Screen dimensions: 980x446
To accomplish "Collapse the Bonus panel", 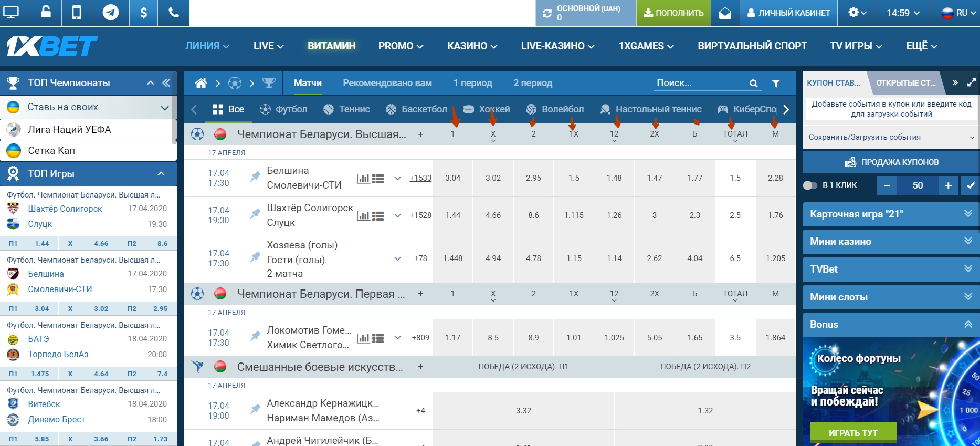I will (891, 324).
